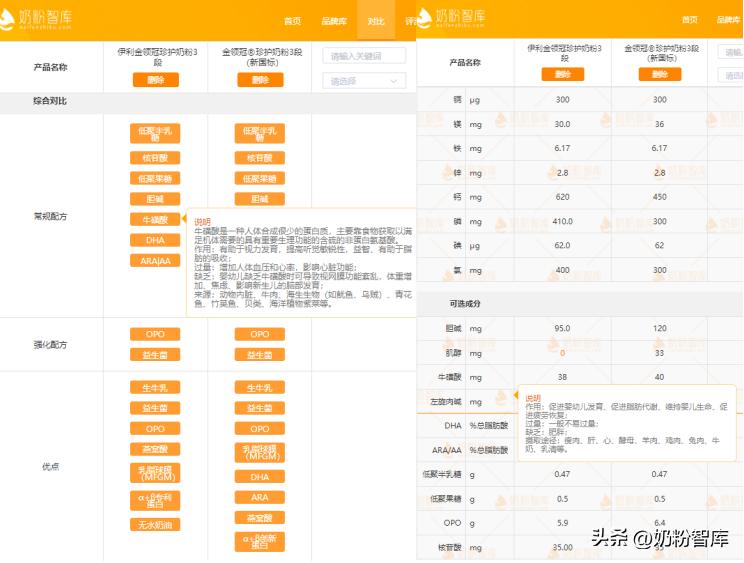Open 品牌库 tab in right screenshot
The height and width of the screenshot is (563, 744).
(728, 19)
